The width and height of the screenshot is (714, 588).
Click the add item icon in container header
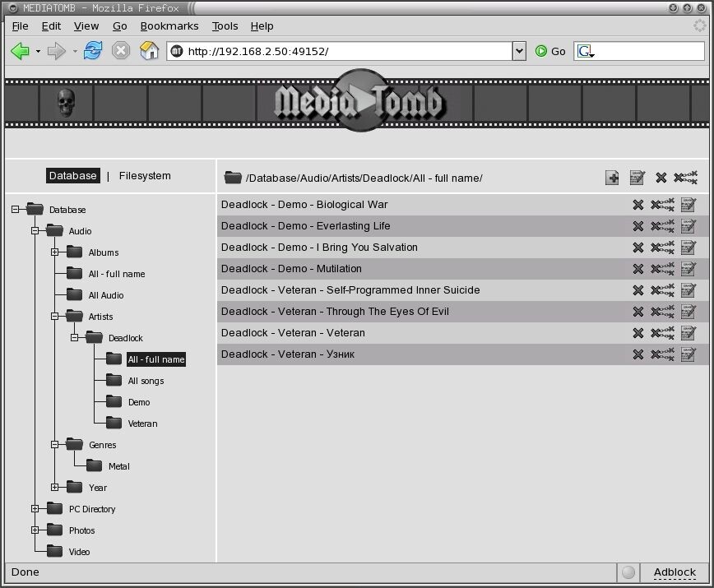(612, 178)
